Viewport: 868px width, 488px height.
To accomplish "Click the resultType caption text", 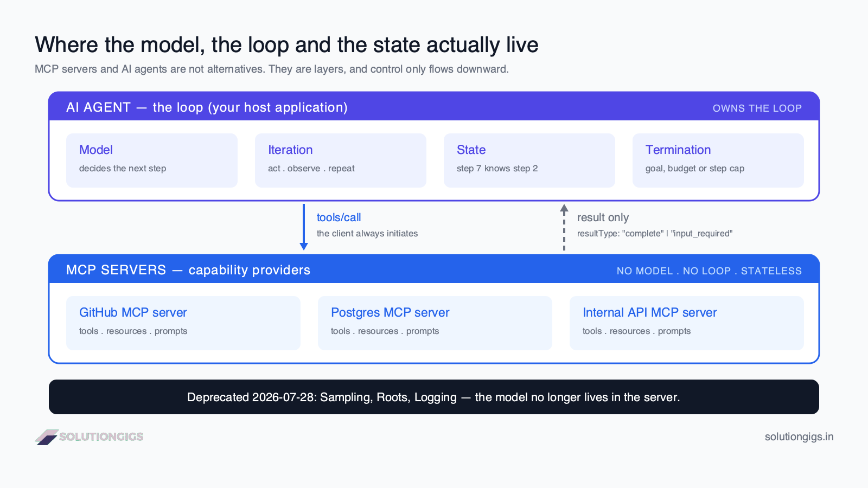I will (x=655, y=234).
